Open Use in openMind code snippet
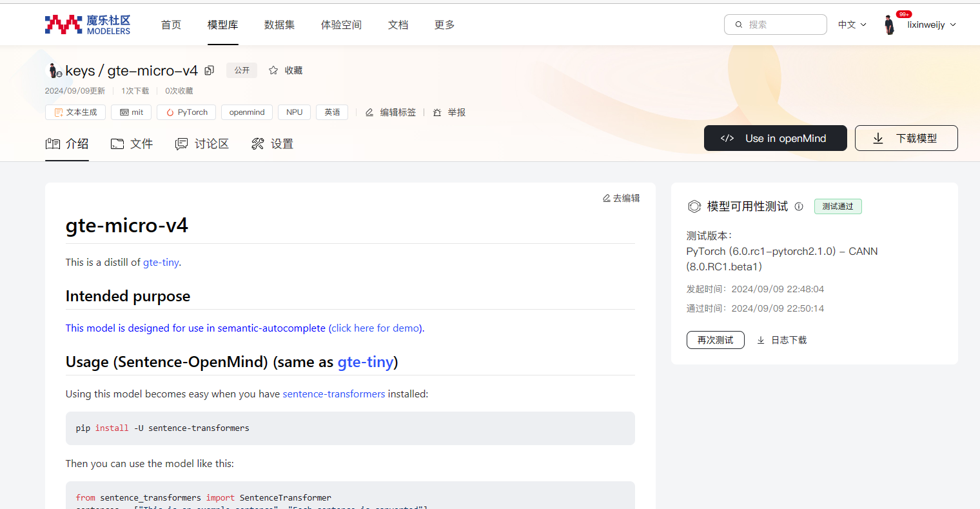 [x=775, y=137]
